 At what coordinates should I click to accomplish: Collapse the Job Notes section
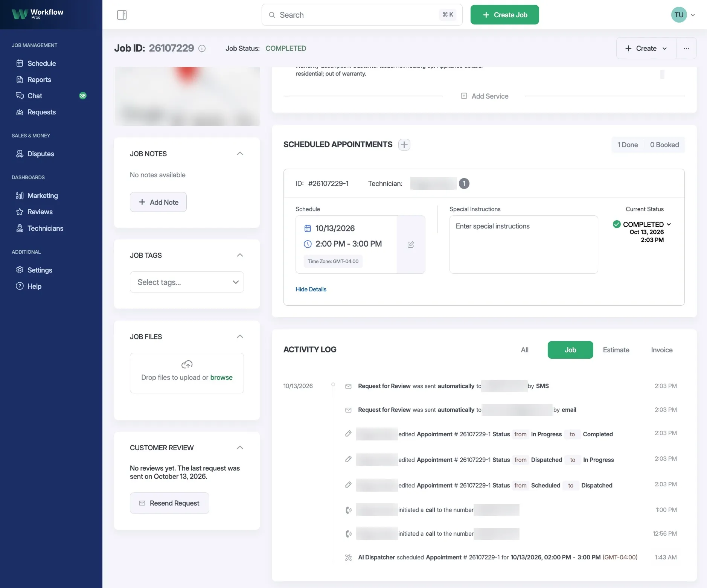240,154
